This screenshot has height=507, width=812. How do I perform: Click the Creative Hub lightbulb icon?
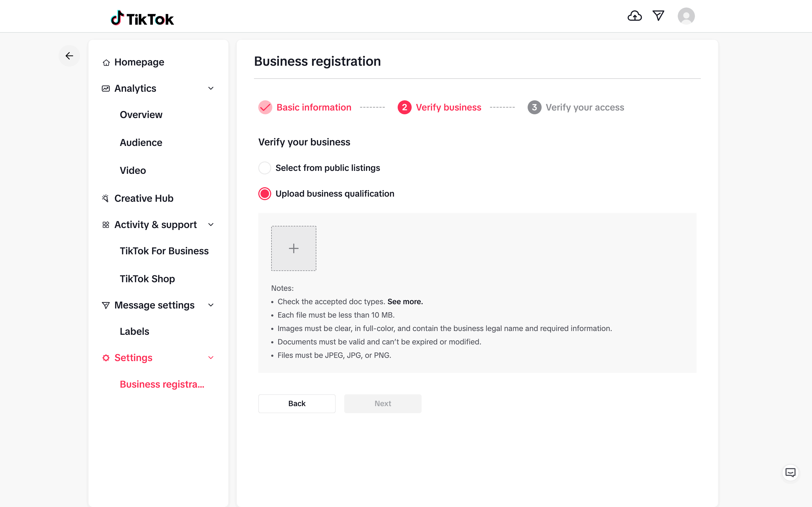click(105, 199)
